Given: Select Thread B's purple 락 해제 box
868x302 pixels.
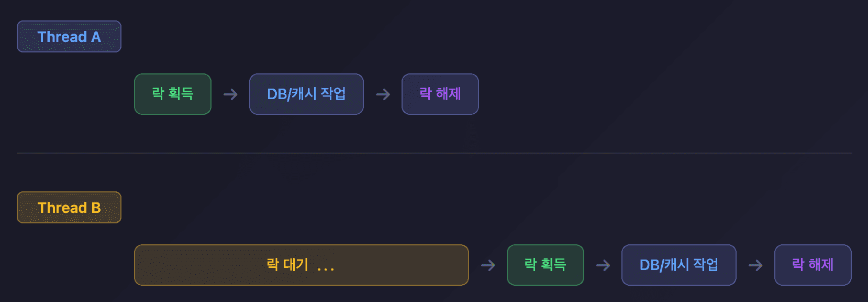Looking at the screenshot, I should [813, 265].
